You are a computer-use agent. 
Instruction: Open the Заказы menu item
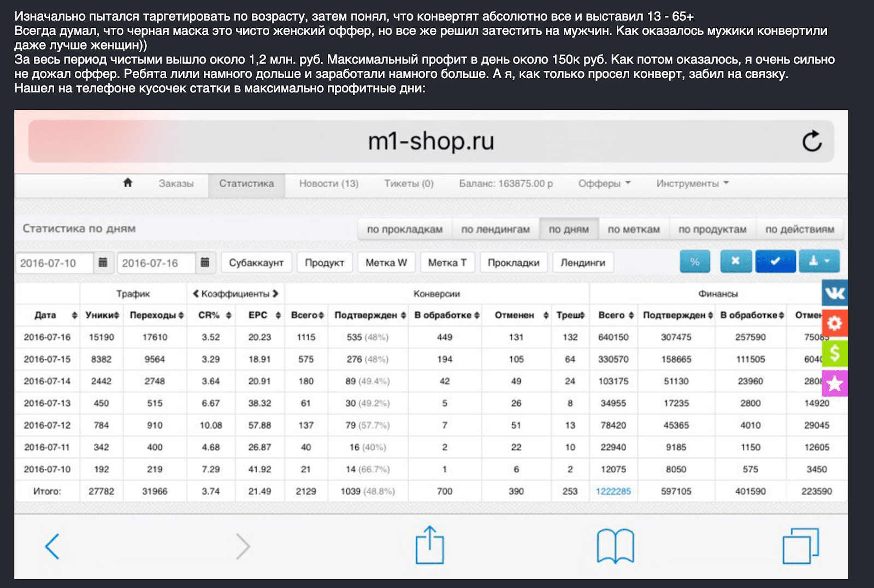click(x=176, y=184)
